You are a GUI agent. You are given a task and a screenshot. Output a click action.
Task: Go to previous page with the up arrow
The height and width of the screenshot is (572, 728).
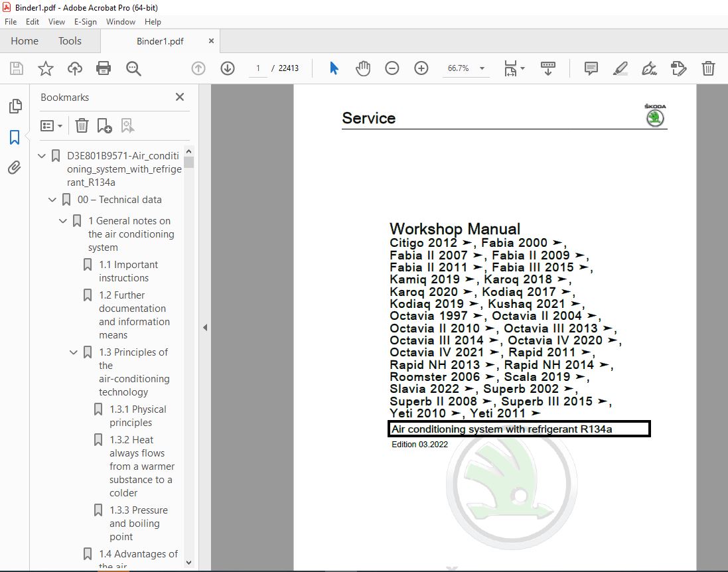click(198, 68)
